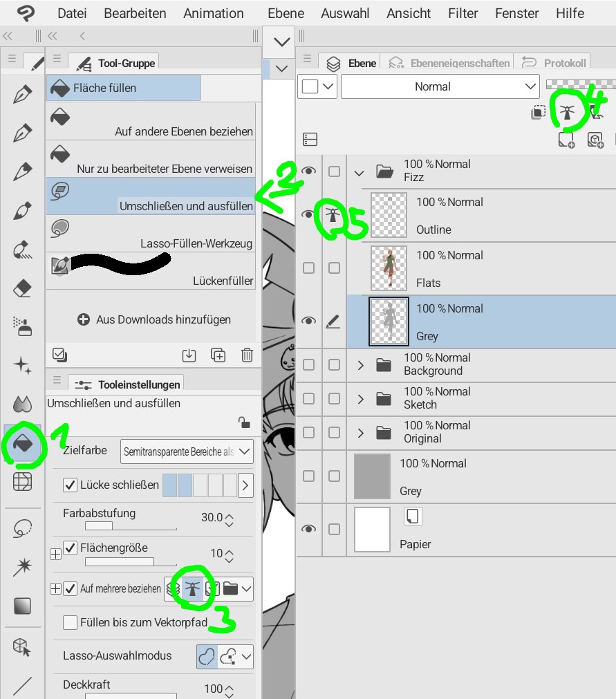
Task: Select the Airbrush spray tool
Action: [22, 326]
